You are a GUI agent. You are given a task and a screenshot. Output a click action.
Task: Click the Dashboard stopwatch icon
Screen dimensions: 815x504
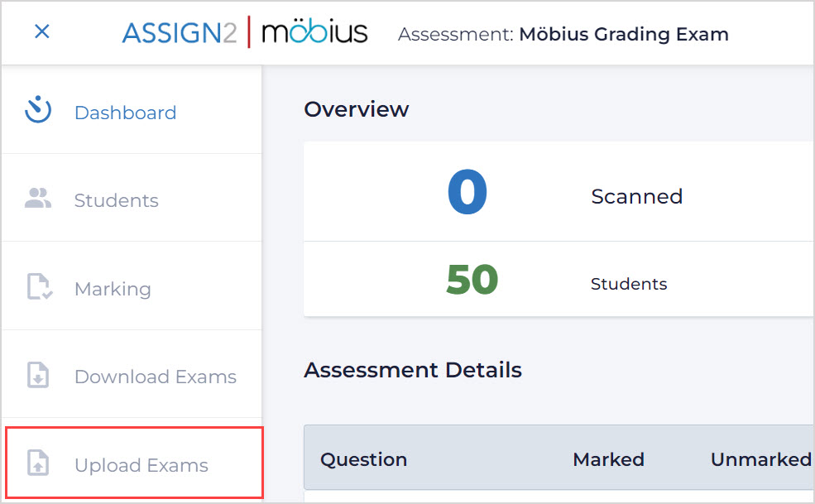click(38, 111)
